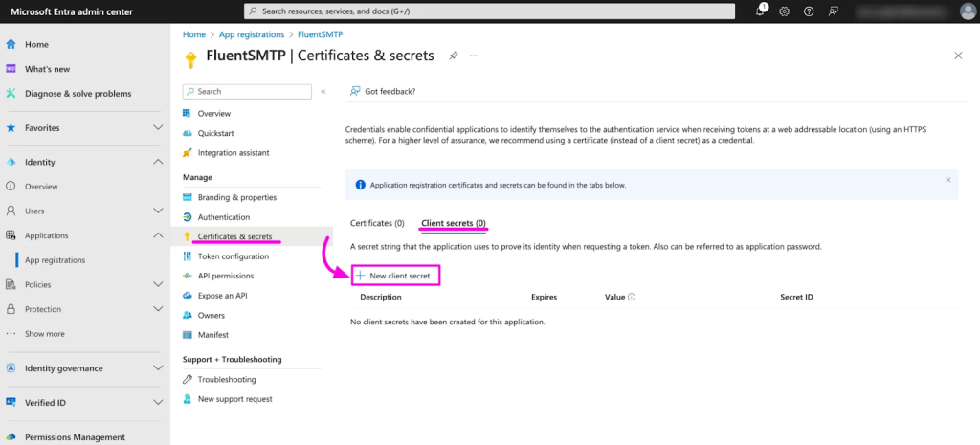
Task: Click the top search resources field
Action: pos(488,11)
